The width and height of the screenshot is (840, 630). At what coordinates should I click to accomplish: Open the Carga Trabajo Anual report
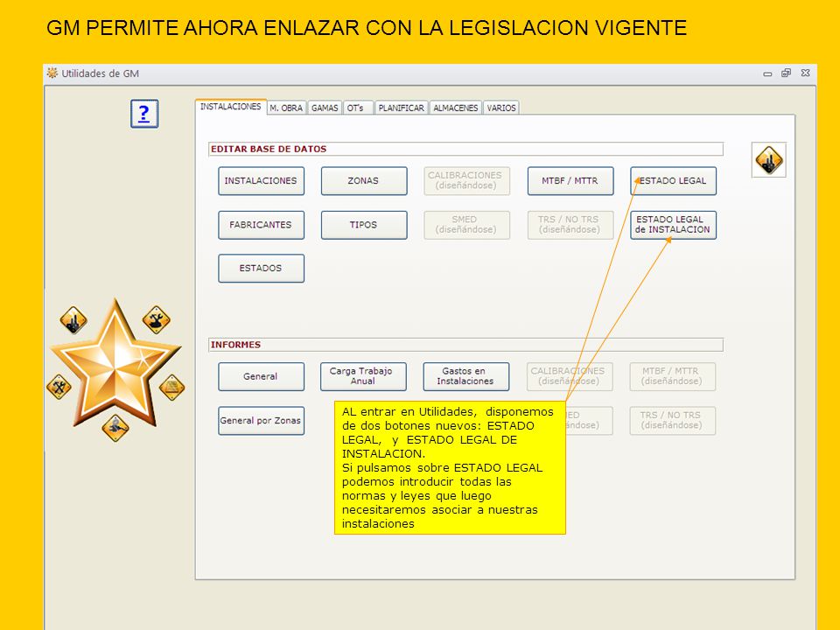363,376
